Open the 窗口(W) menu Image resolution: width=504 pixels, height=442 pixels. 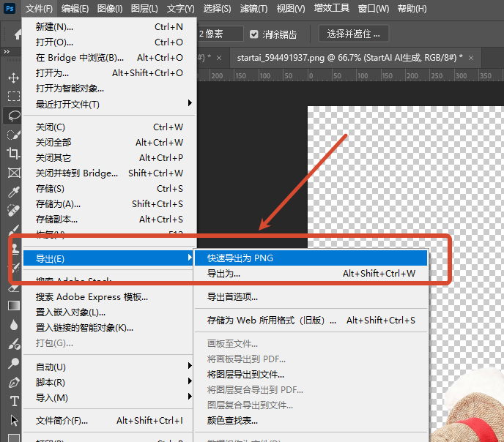373,9
